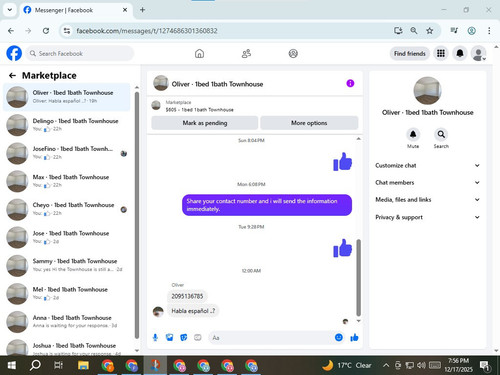Open the emoji picker in message box
500x375 pixels.
coord(339,337)
